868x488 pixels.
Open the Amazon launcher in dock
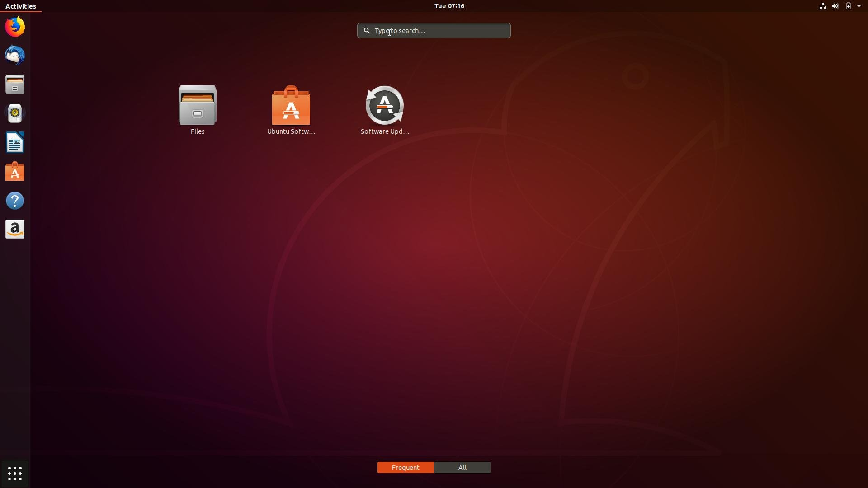click(x=15, y=230)
